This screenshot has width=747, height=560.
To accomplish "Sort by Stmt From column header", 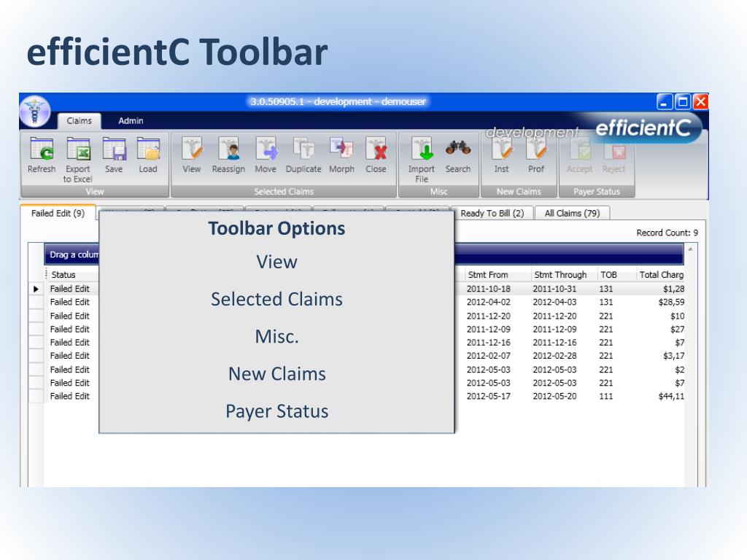I will click(x=488, y=275).
